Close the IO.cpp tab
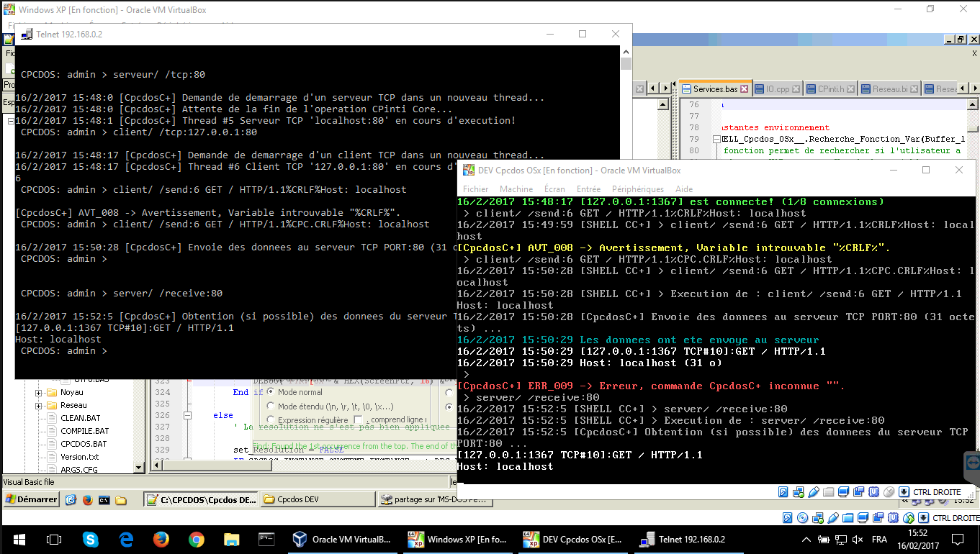980x554 pixels. pyautogui.click(x=797, y=89)
